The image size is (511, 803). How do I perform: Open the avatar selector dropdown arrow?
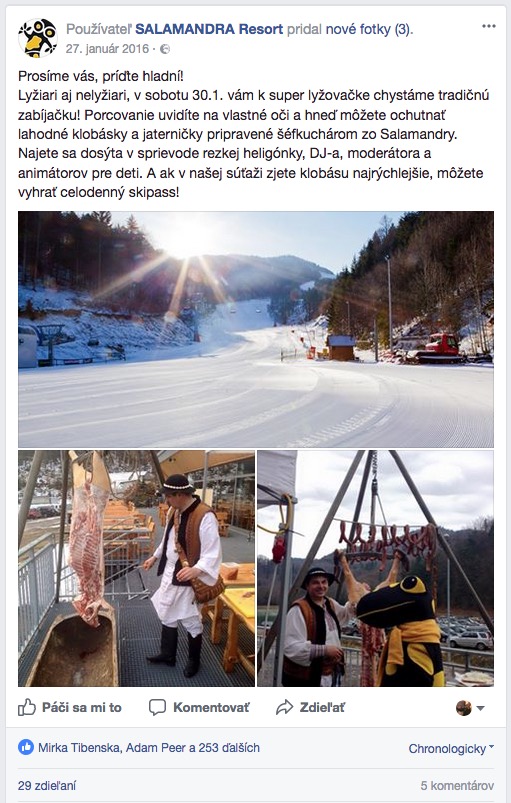tap(480, 708)
